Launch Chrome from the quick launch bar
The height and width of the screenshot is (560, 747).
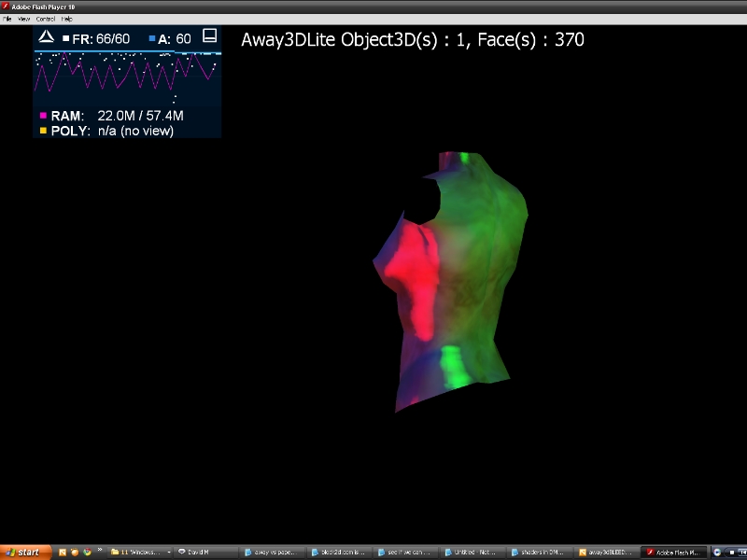87,553
